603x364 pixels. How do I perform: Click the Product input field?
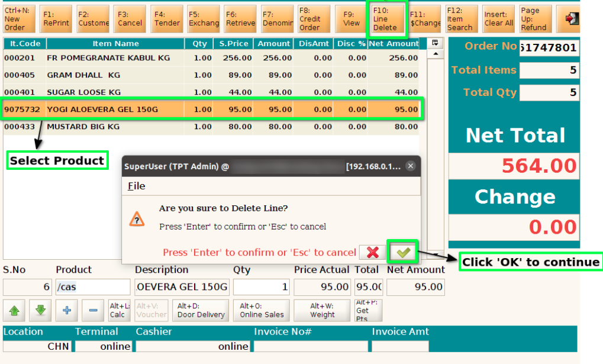(93, 287)
